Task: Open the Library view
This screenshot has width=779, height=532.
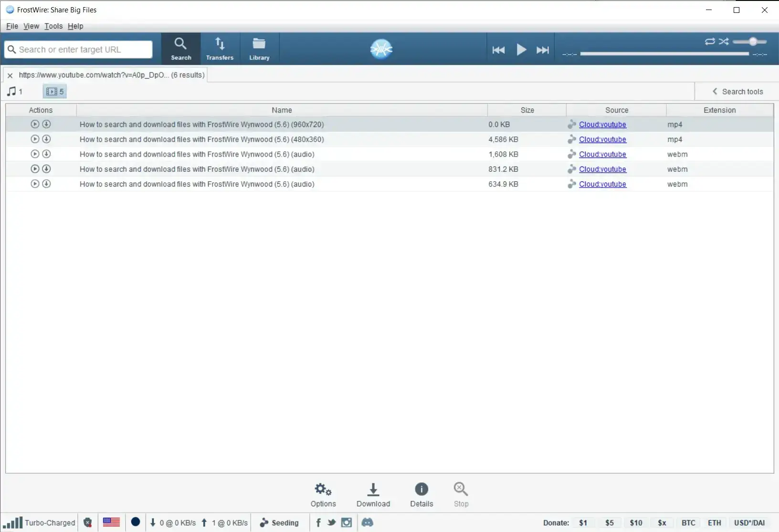Action: click(259, 48)
